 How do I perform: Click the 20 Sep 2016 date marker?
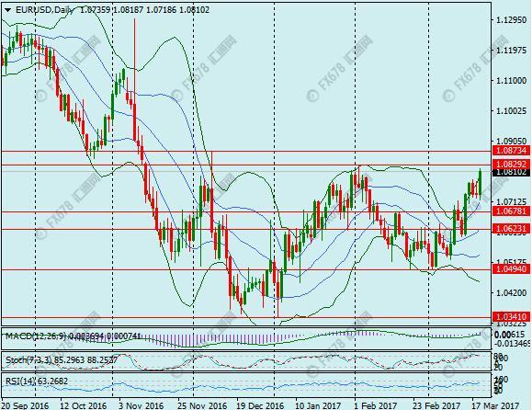click(25, 405)
